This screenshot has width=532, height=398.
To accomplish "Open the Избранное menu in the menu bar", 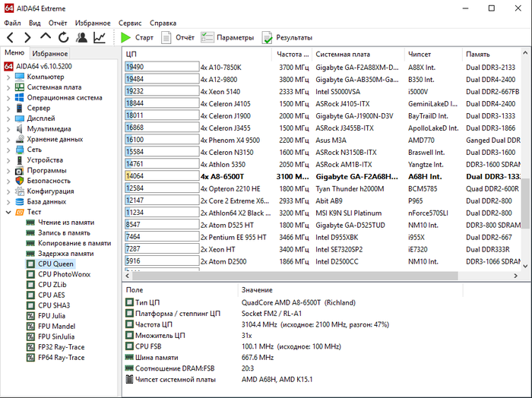I will click(x=93, y=23).
